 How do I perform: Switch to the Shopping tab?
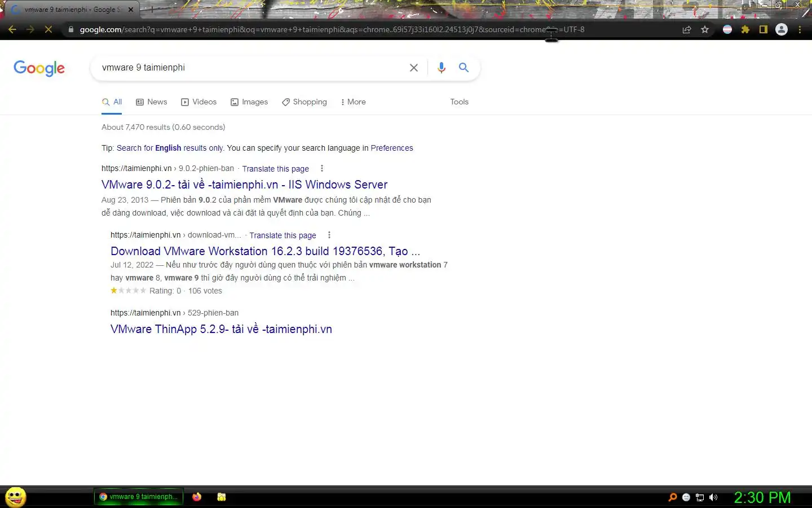pyautogui.click(x=304, y=102)
